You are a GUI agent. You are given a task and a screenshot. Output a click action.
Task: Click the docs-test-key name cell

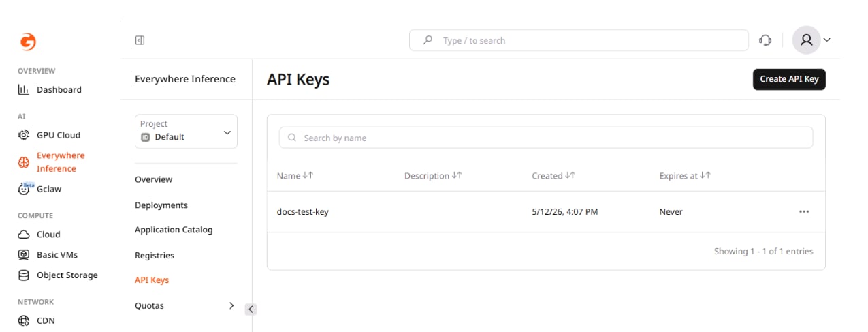pyautogui.click(x=302, y=211)
